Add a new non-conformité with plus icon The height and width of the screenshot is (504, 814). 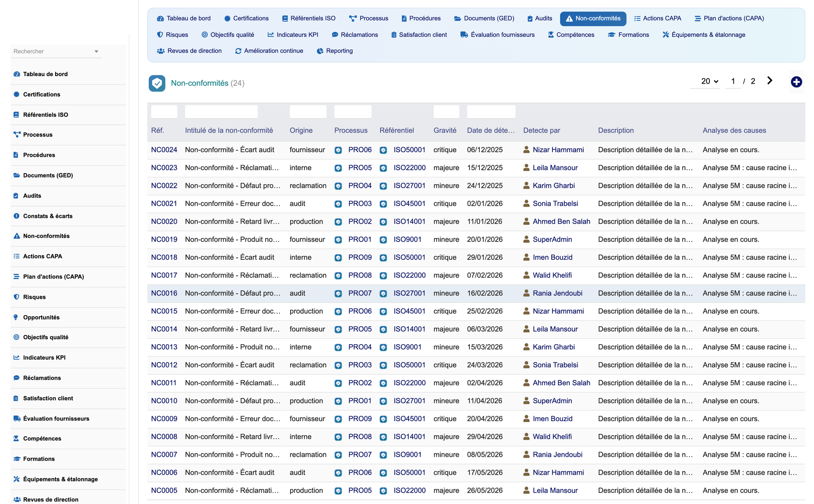click(796, 82)
